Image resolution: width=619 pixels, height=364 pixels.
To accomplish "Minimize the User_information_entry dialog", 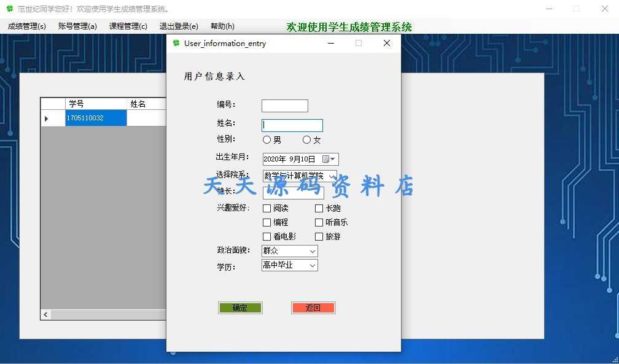I will (331, 43).
